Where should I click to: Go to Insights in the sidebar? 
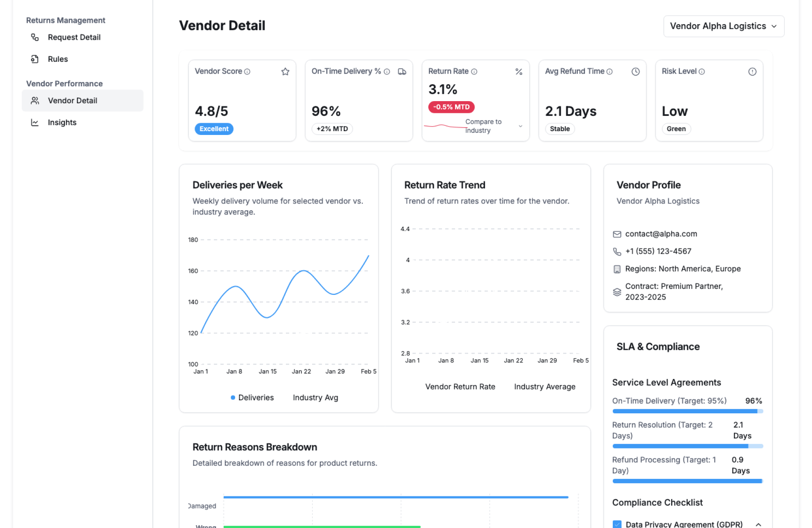(x=62, y=122)
